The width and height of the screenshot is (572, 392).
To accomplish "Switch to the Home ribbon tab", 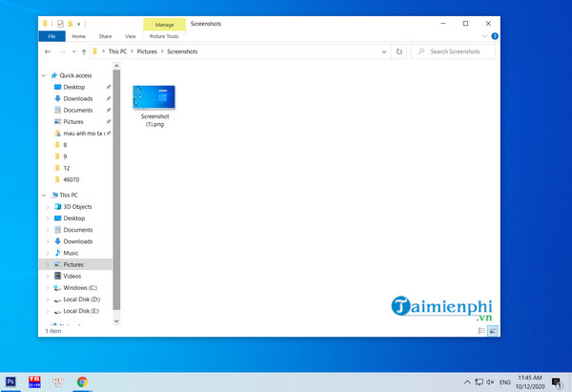I will click(78, 36).
